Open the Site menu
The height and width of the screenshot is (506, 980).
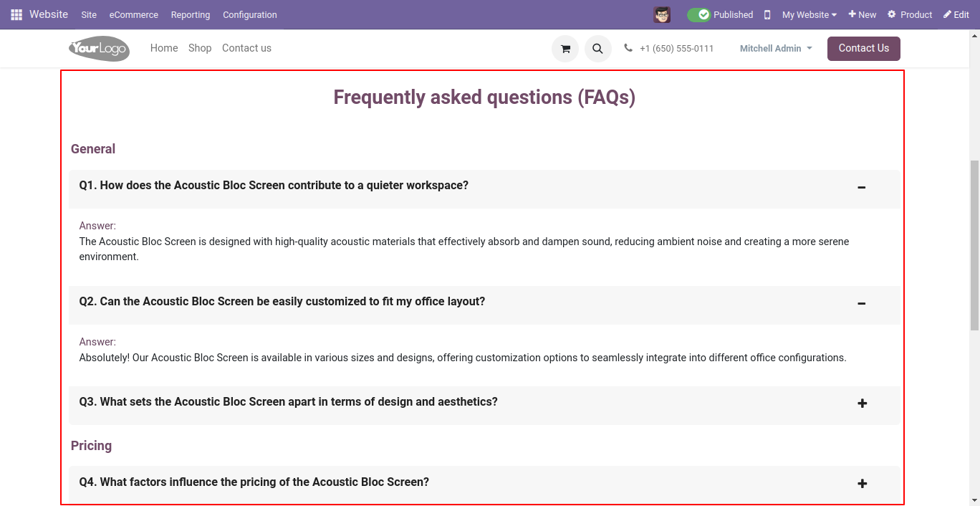(x=89, y=14)
